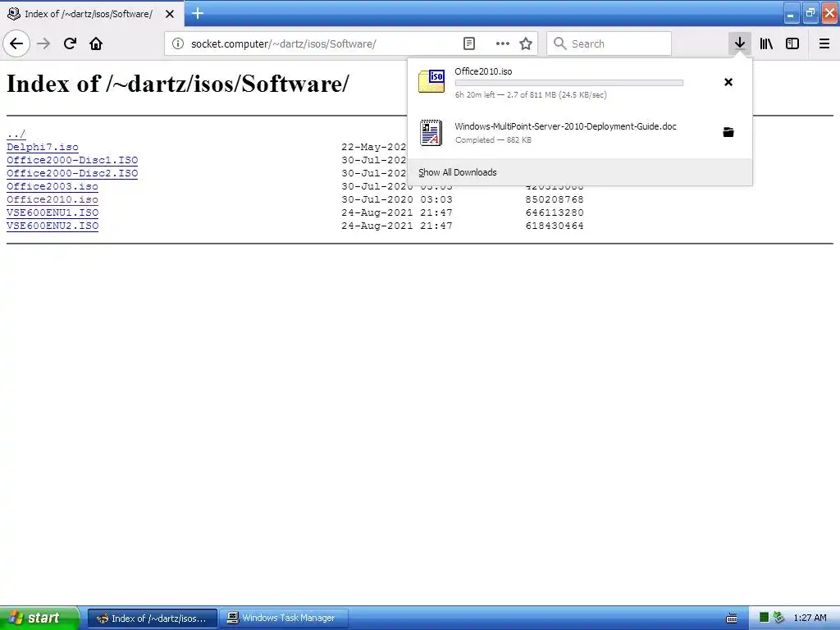Click the forward navigation arrow

[x=43, y=44]
